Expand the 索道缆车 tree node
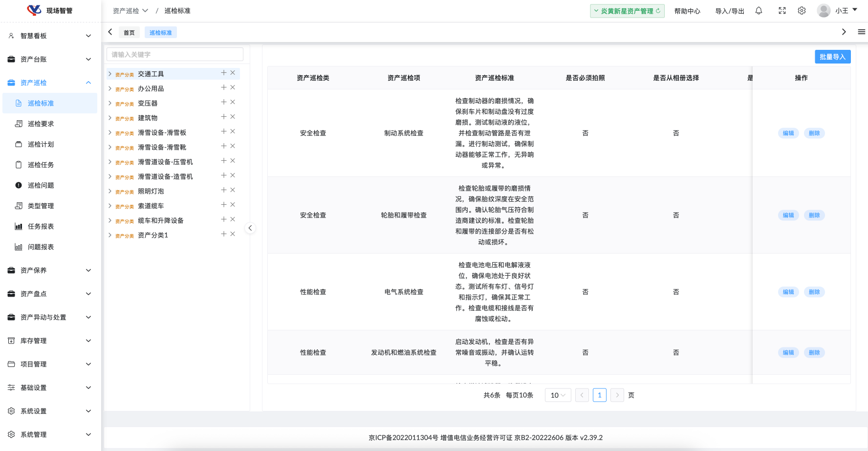The width and height of the screenshot is (868, 451). pyautogui.click(x=110, y=206)
